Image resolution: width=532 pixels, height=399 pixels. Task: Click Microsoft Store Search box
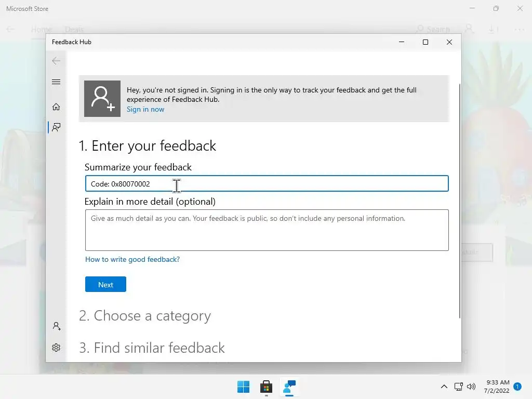pyautogui.click(x=433, y=29)
